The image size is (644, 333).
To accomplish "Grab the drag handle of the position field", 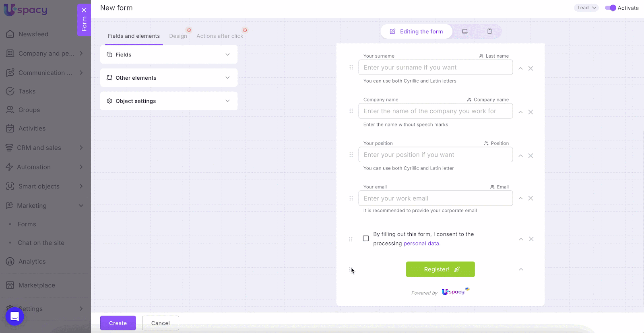I will click(351, 155).
